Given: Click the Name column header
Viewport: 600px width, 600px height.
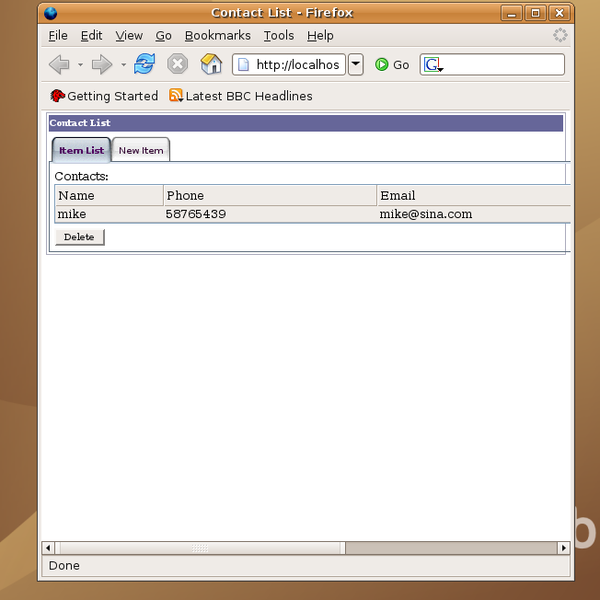Looking at the screenshot, I should [x=109, y=195].
